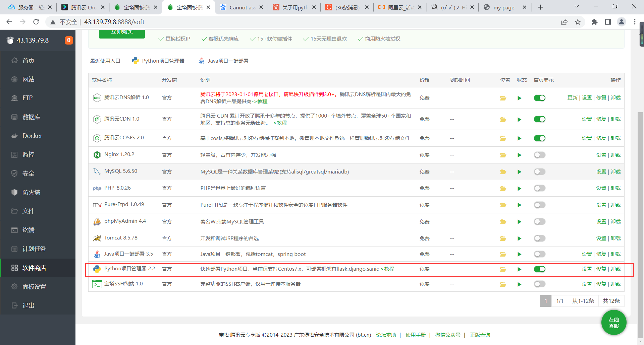Open the browser tab search dropdown
644x345 pixels.
[x=577, y=7]
